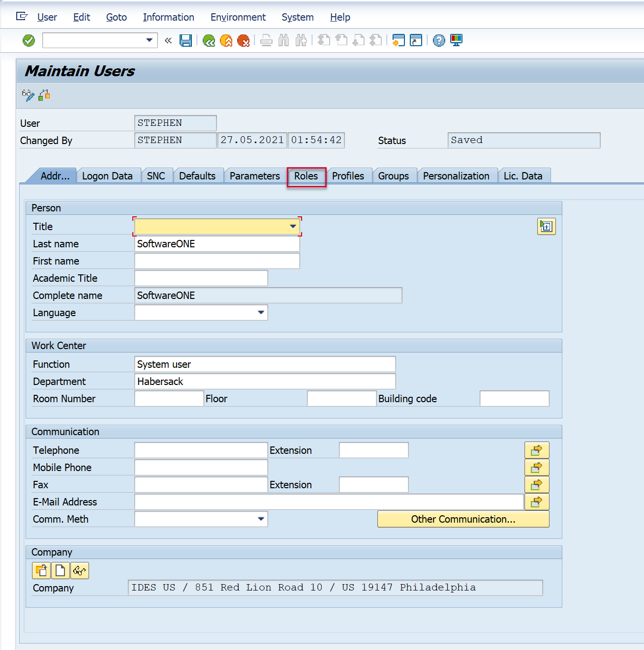644x650 pixels.
Task: Click the Other Communication... button
Action: (x=463, y=519)
